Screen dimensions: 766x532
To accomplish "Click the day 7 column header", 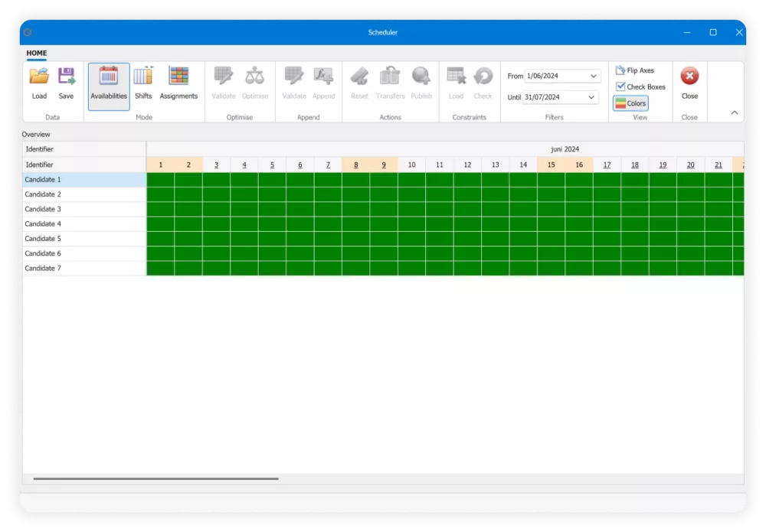I will [328, 165].
